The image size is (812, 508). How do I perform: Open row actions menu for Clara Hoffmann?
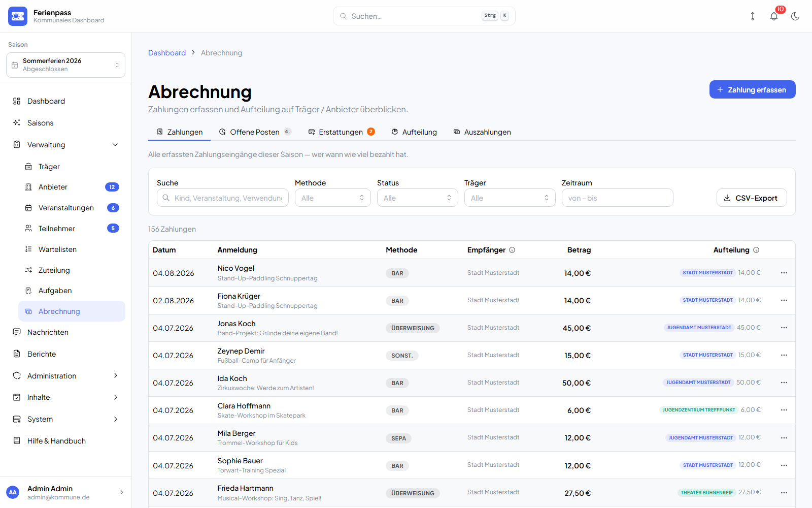tap(784, 410)
